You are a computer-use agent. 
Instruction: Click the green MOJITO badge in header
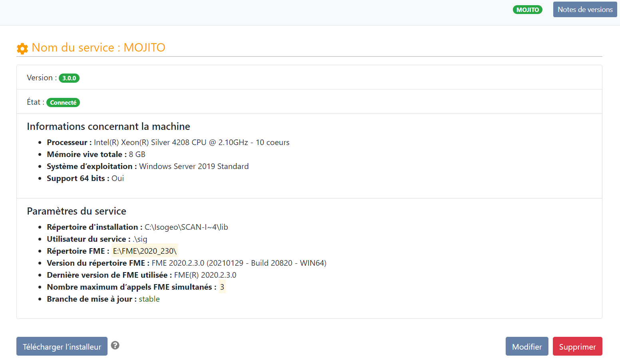click(x=528, y=10)
